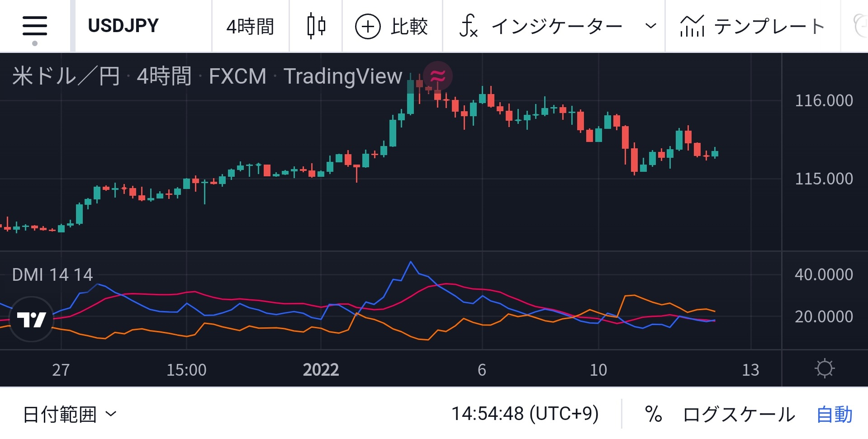Select the candlestick chart type icon
Image resolution: width=868 pixels, height=439 pixels.
click(315, 26)
